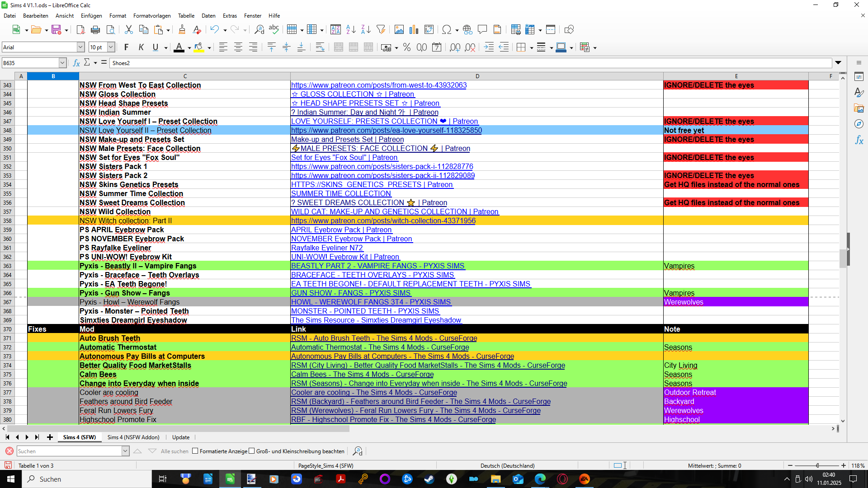Open the NOVEMBER Eyebrow Pack link
Viewport: 868px width, 488px height.
click(352, 239)
